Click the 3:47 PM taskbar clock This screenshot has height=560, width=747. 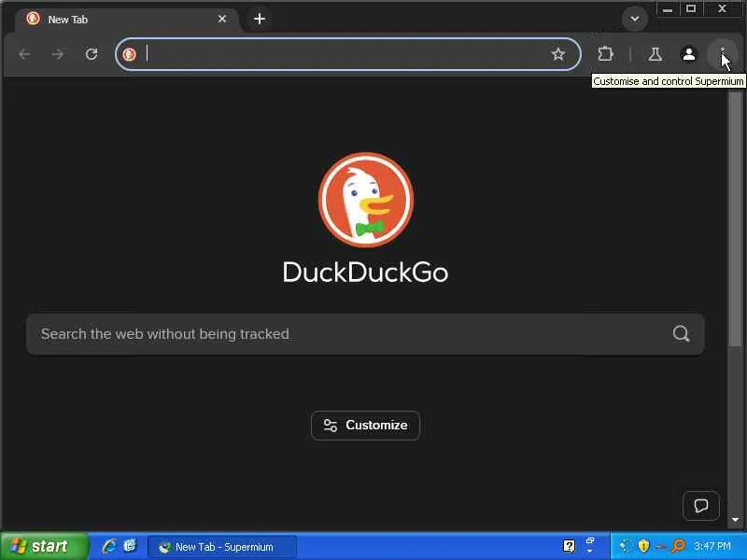pos(712,546)
